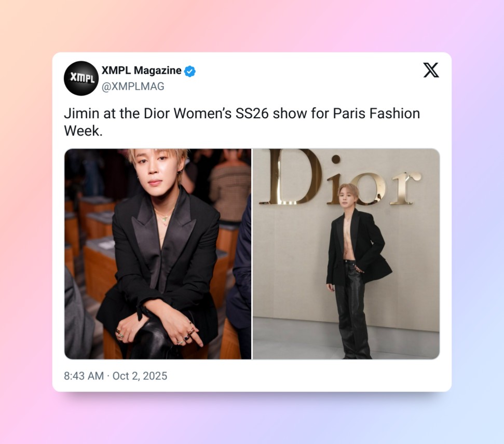Open the right Dior wall photo

point(346,254)
